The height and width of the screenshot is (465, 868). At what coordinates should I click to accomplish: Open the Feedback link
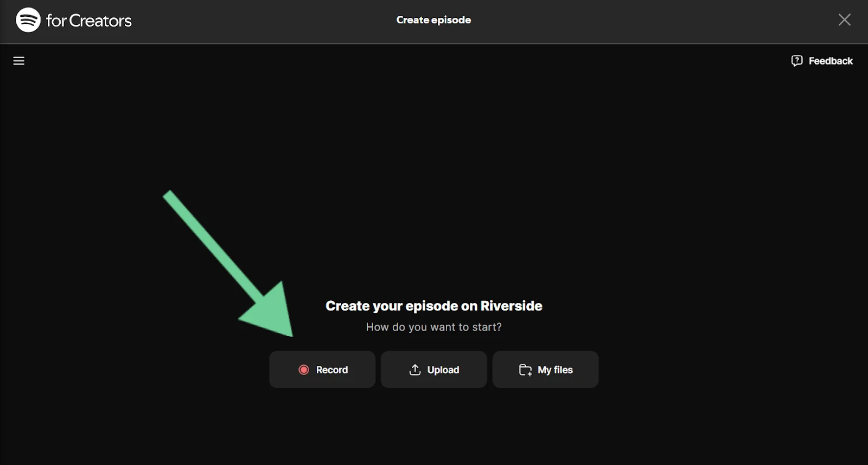[x=822, y=61]
